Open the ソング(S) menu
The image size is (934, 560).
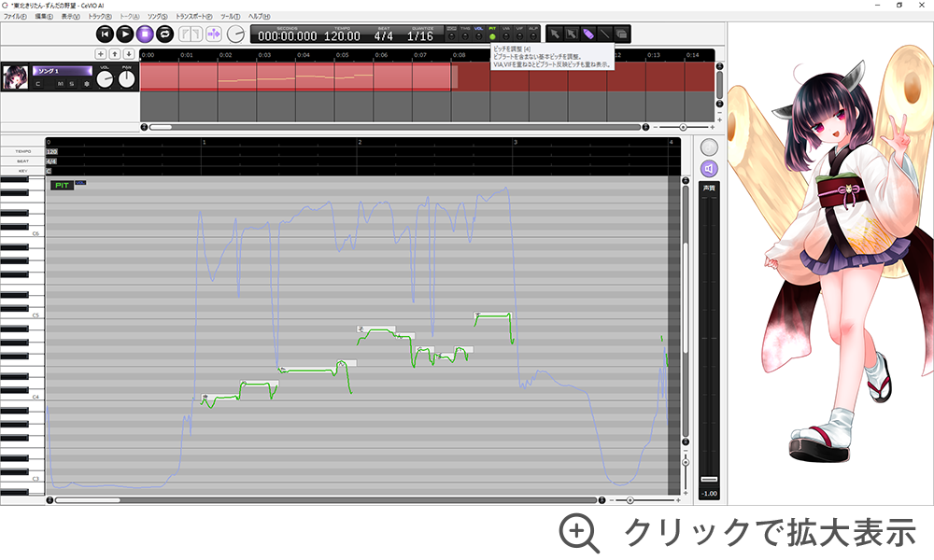click(158, 17)
